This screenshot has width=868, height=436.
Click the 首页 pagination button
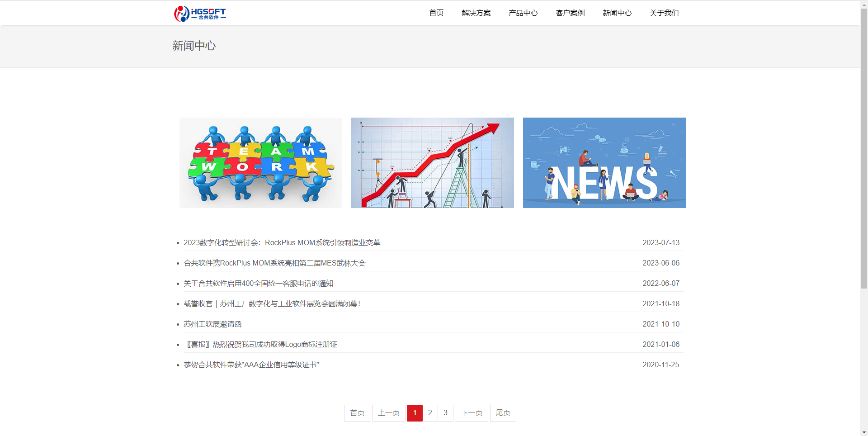pyautogui.click(x=357, y=413)
